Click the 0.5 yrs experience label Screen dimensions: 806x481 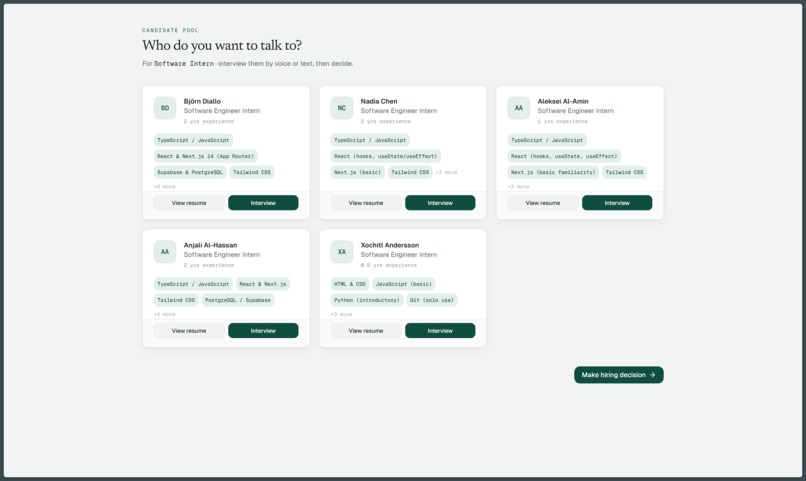(389, 265)
